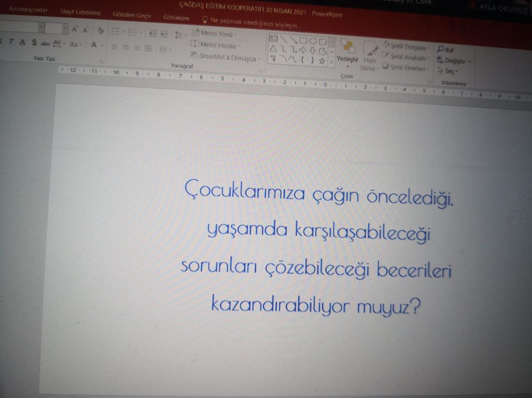This screenshot has height=398, width=532.
Task: Align text to the left
Action: click(114, 47)
